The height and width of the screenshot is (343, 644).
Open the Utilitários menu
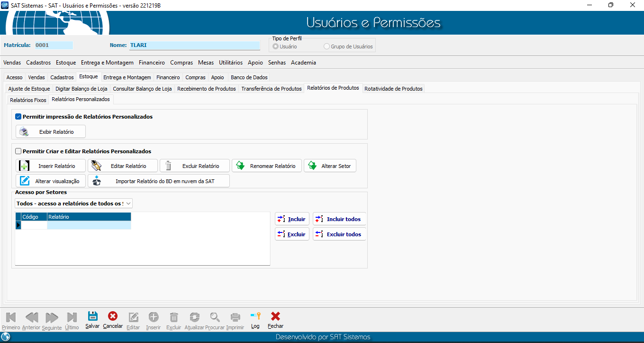[x=231, y=63]
